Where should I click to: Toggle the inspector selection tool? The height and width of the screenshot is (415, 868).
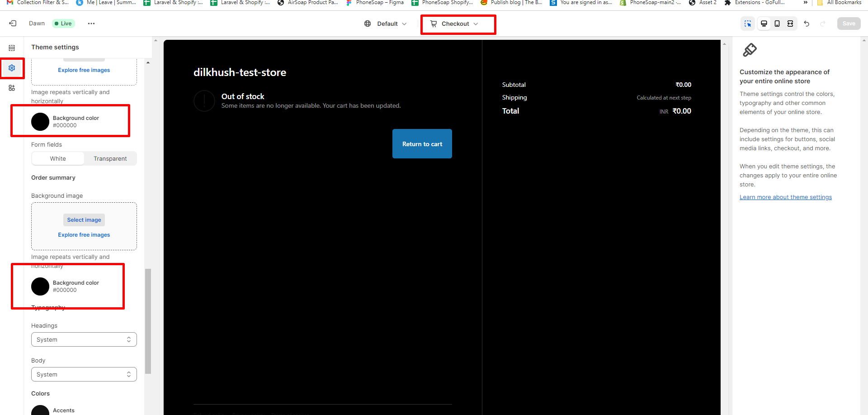click(x=748, y=24)
